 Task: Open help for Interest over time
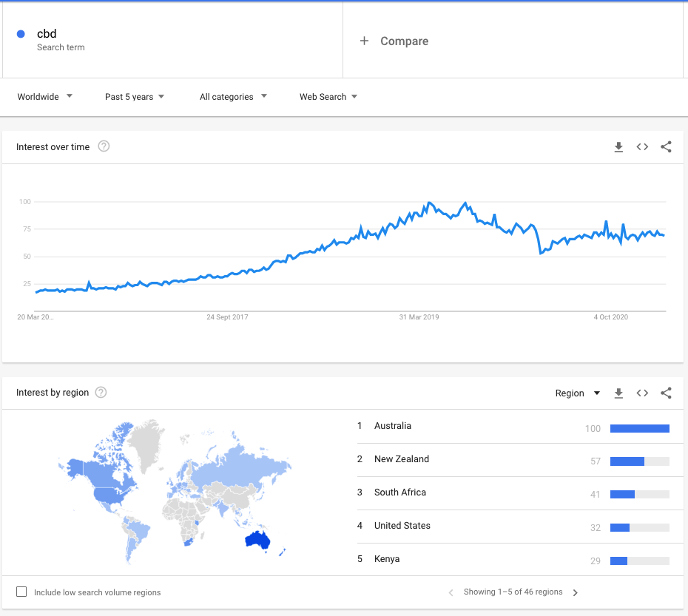[x=104, y=146]
